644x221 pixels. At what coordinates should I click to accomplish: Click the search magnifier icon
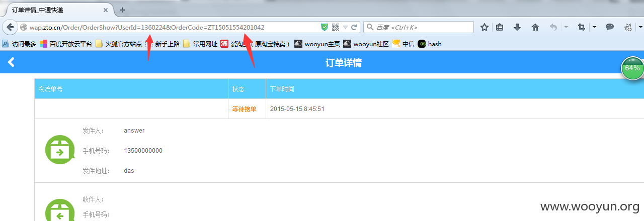(370, 27)
